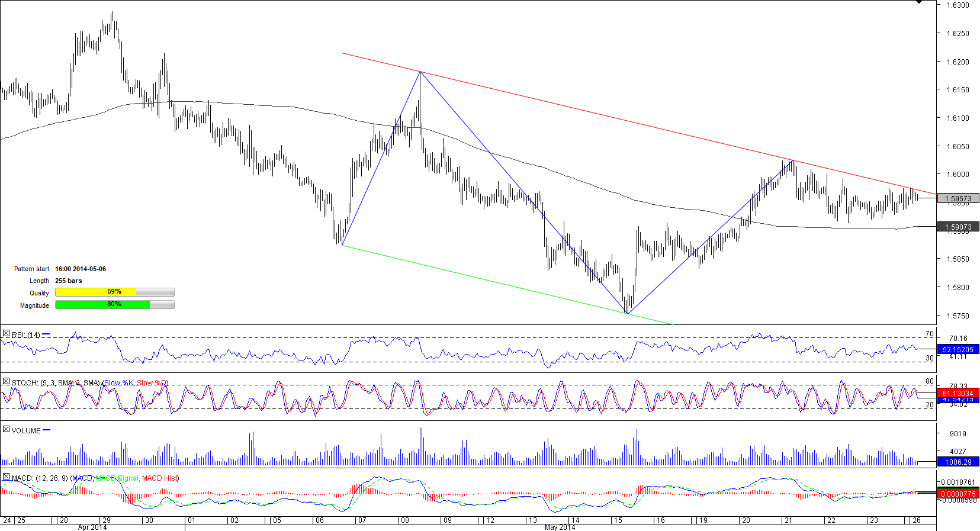Image resolution: width=980 pixels, height=531 pixels.
Task: Click the red MACD value tag 0.0000775
Action: point(957,494)
